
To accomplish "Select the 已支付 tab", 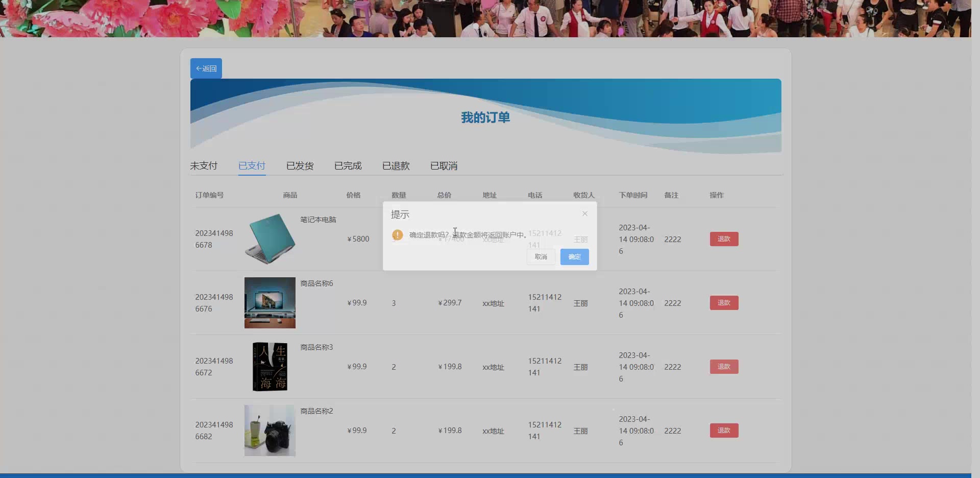I will click(252, 166).
